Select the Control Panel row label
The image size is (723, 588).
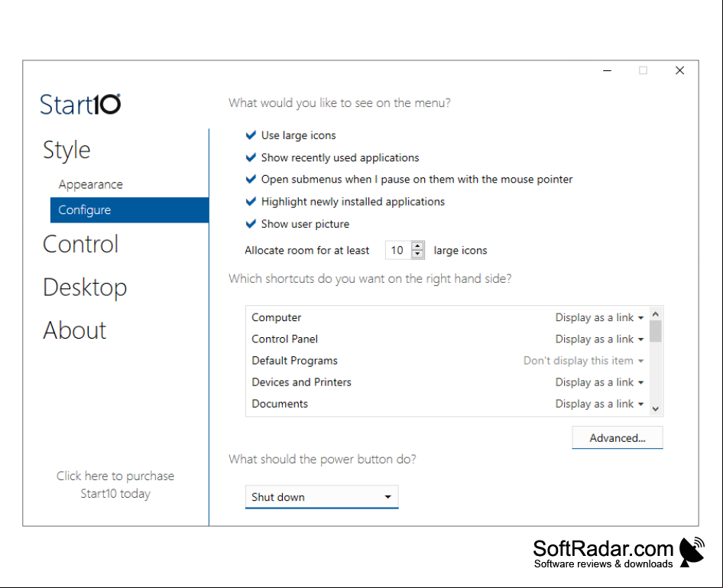284,339
